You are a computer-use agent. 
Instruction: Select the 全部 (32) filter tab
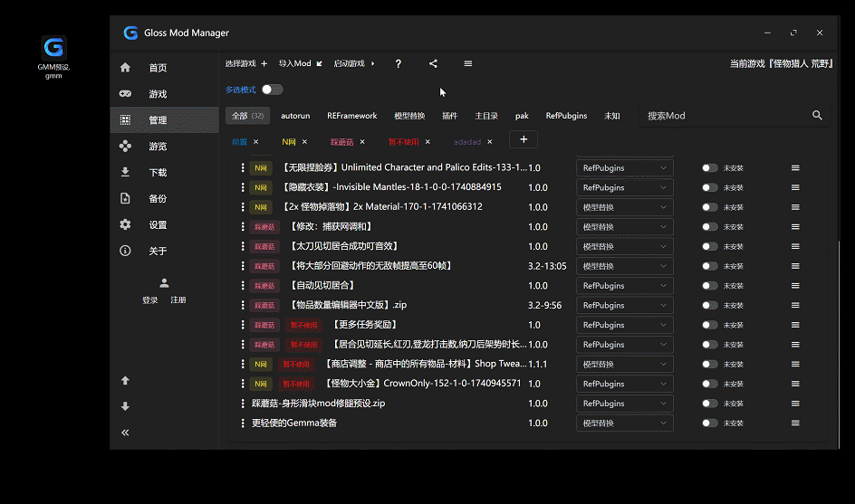(x=247, y=116)
